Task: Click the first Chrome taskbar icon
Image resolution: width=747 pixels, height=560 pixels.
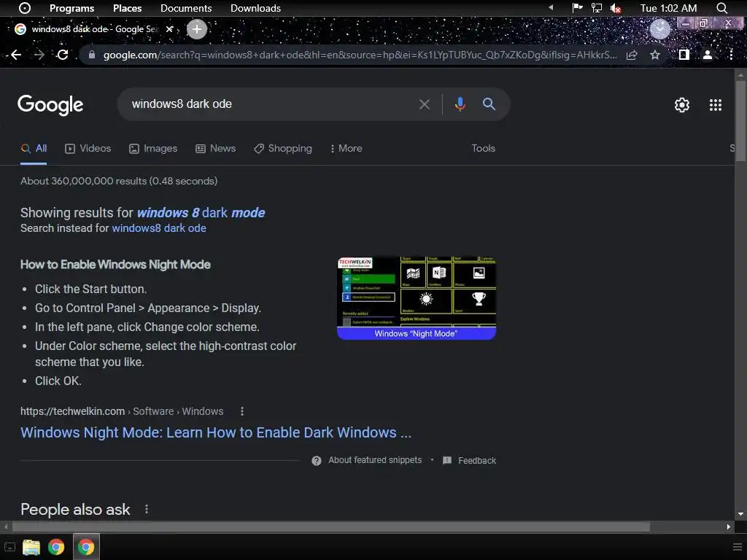Action: (x=56, y=547)
